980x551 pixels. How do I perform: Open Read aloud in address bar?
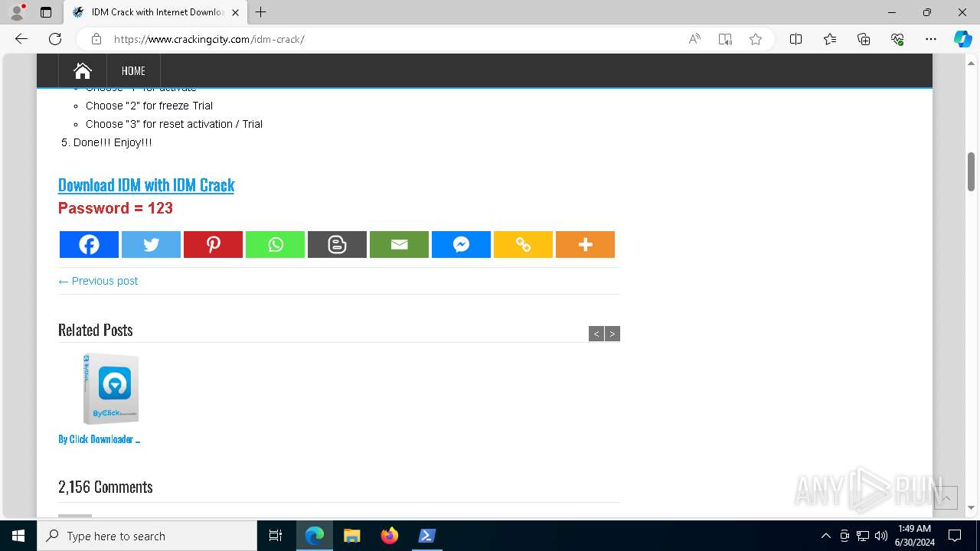[x=694, y=39]
